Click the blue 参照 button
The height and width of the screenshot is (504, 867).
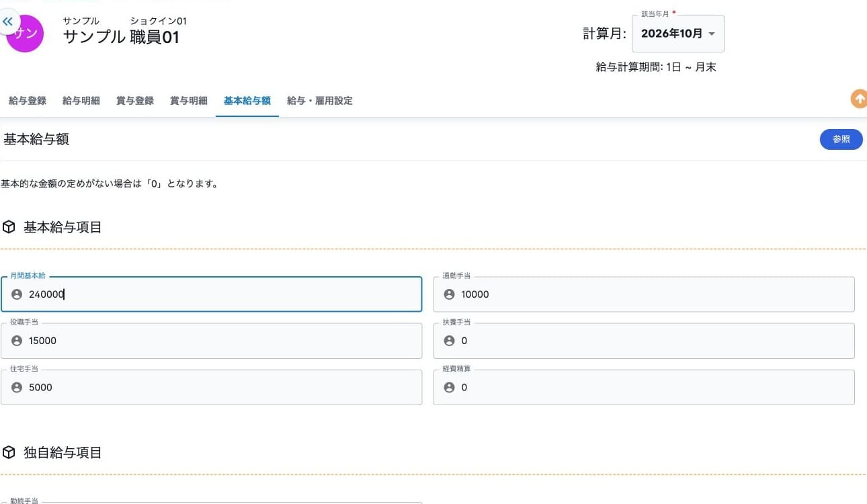[x=841, y=139]
